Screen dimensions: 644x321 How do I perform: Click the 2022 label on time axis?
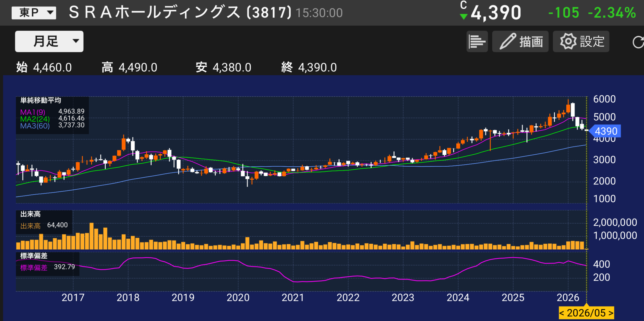tap(348, 298)
